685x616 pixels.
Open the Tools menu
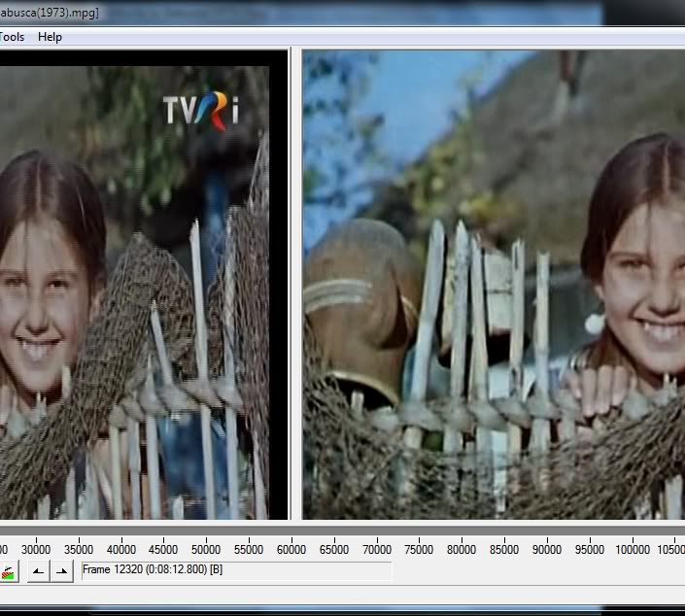point(12,37)
